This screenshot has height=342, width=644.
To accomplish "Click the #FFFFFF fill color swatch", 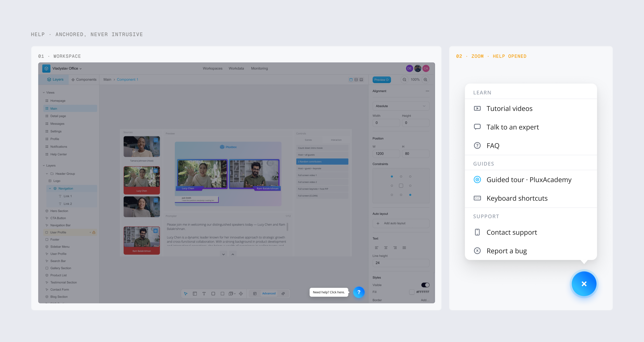I will tap(411, 292).
